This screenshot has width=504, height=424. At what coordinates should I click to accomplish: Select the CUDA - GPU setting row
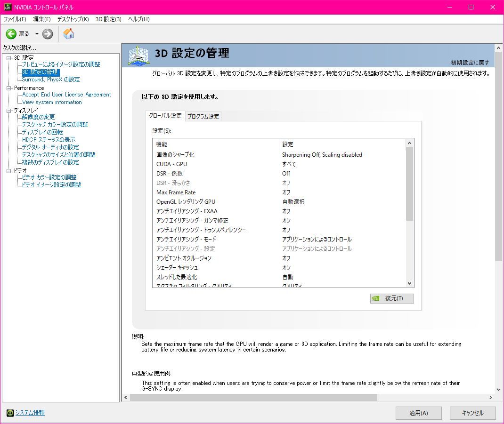279,164
